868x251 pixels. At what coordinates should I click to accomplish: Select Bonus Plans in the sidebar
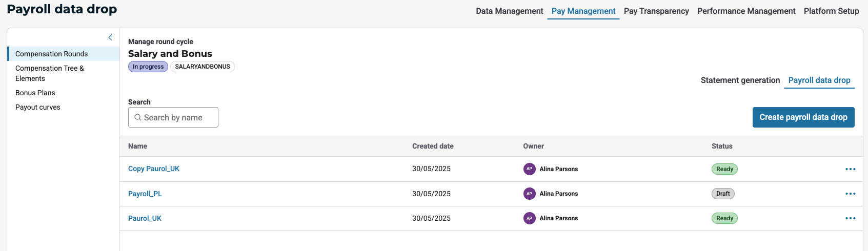[x=35, y=93]
